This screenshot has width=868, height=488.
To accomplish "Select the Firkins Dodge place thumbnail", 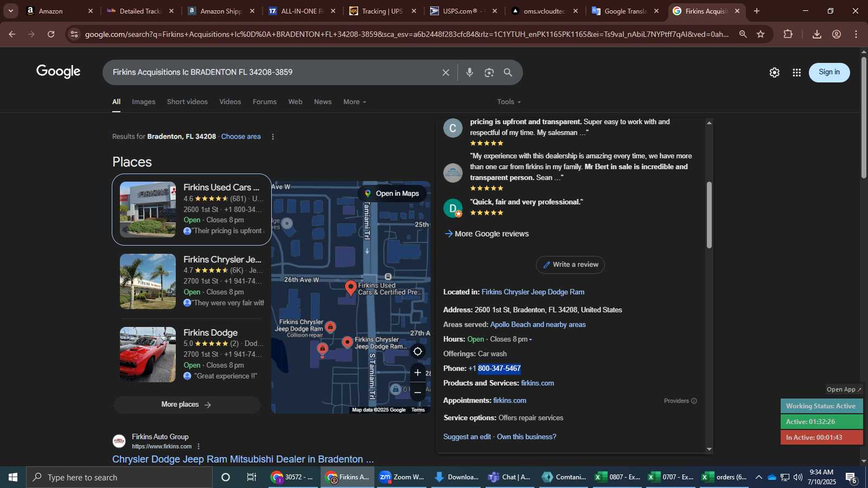I will [x=148, y=355].
